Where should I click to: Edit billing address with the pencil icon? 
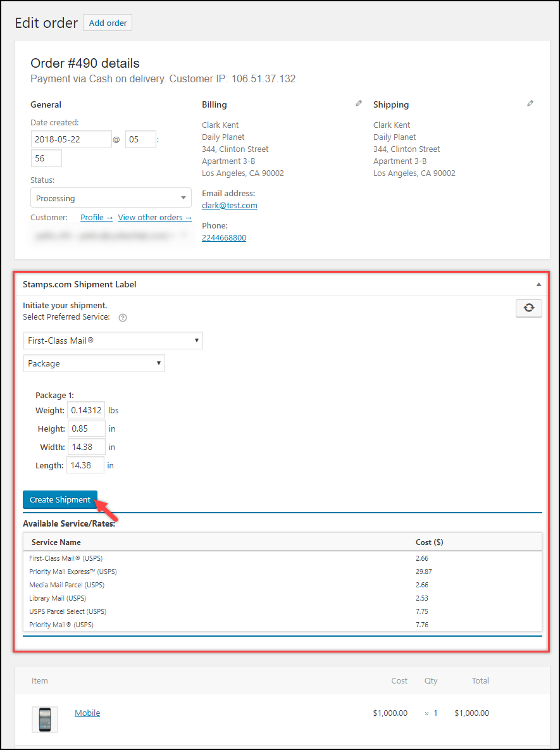point(359,103)
